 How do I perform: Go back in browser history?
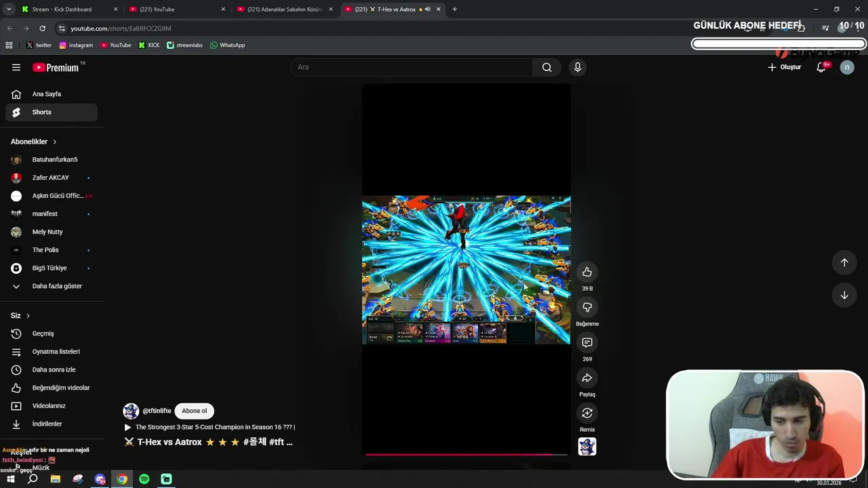pos(9,28)
